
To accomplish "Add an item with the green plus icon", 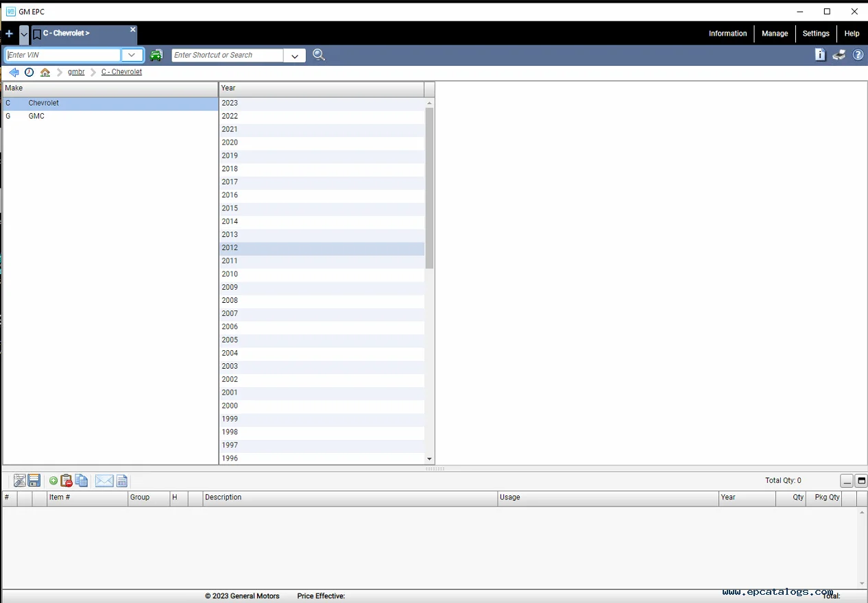I will 53,481.
